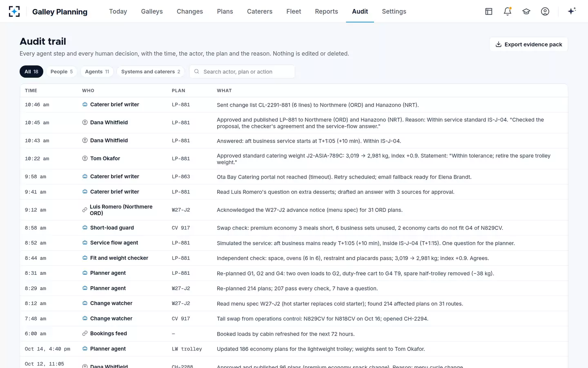Viewport: 588px width, 368px height.
Task: Open the Caterers tab
Action: pos(260,11)
